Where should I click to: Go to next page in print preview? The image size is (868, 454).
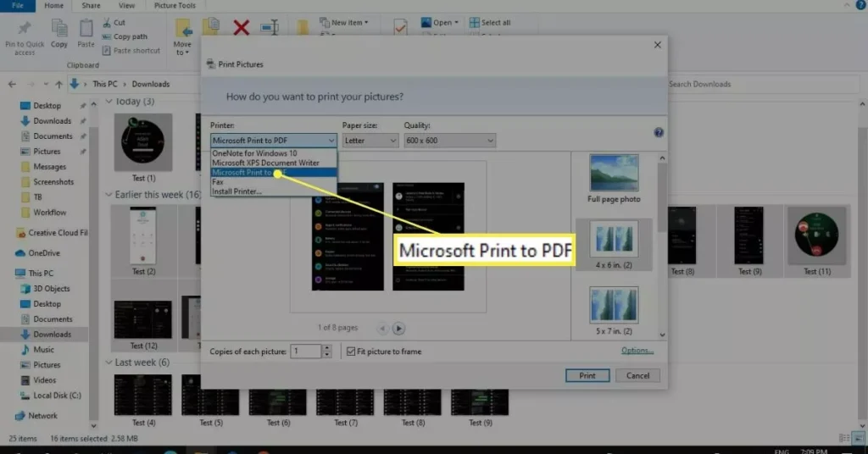(398, 329)
